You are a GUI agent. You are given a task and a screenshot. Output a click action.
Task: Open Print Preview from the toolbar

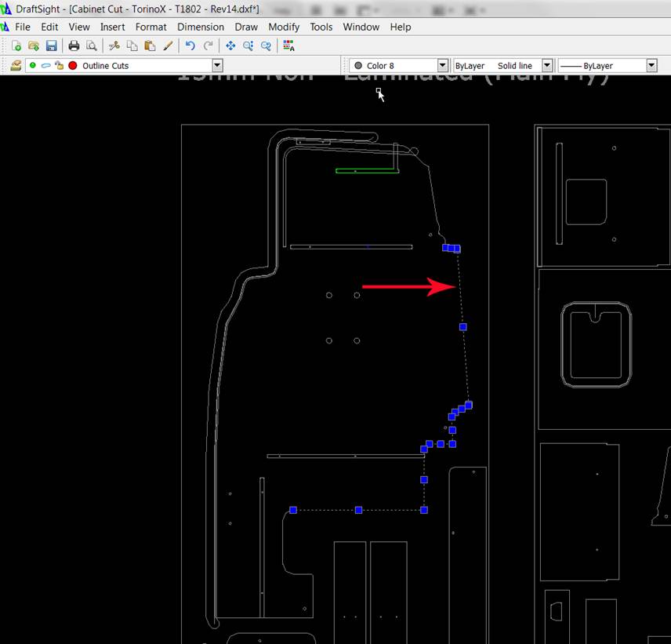click(92, 46)
